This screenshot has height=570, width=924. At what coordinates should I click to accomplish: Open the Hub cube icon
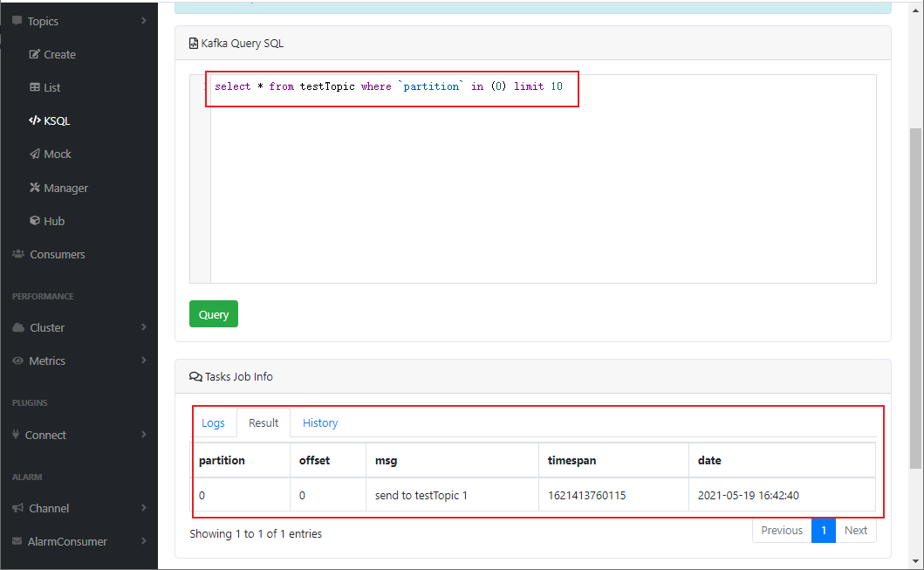(35, 221)
